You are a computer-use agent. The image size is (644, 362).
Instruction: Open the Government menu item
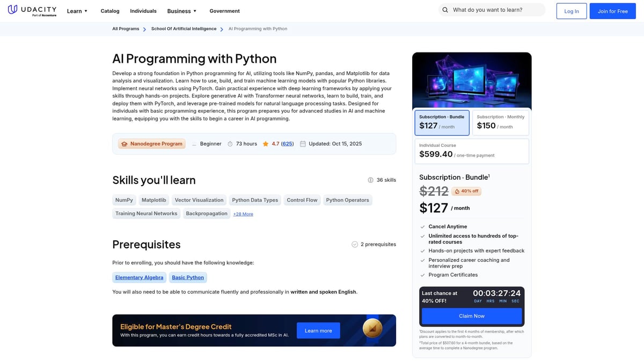click(224, 11)
